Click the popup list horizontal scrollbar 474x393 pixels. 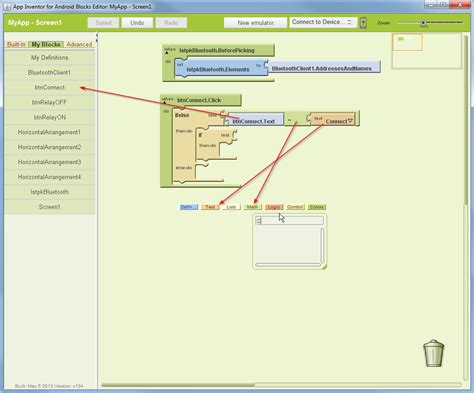tap(288, 265)
